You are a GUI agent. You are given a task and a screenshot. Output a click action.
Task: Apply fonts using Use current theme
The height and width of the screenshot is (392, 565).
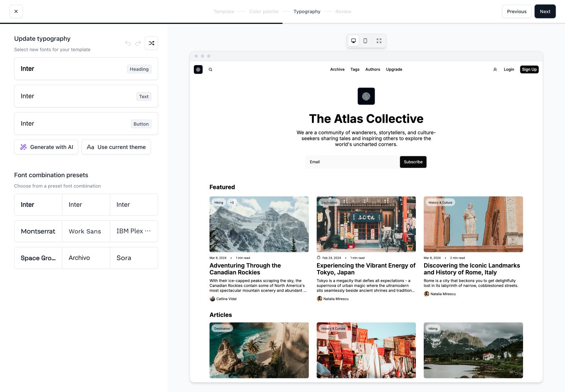pos(116,147)
